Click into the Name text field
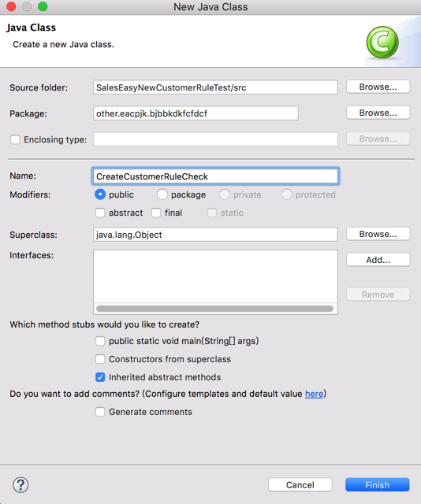This screenshot has width=421, height=504. pyautogui.click(x=215, y=176)
